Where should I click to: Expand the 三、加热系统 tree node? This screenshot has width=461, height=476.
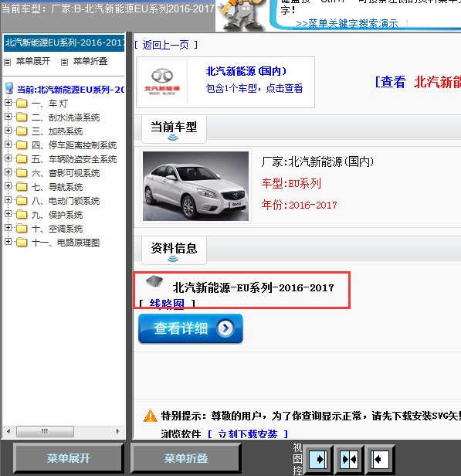coord(8,131)
